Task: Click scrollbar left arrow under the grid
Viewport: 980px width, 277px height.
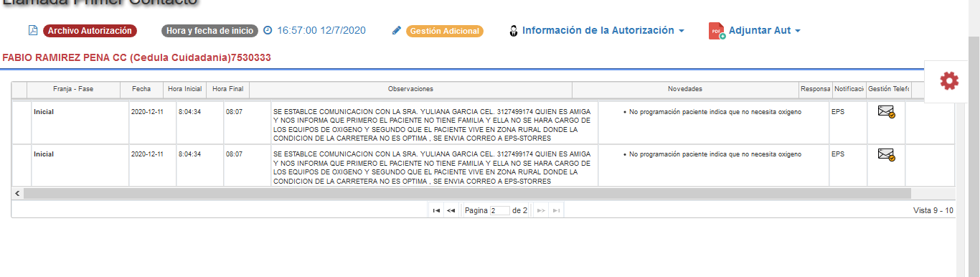Action: point(17,193)
